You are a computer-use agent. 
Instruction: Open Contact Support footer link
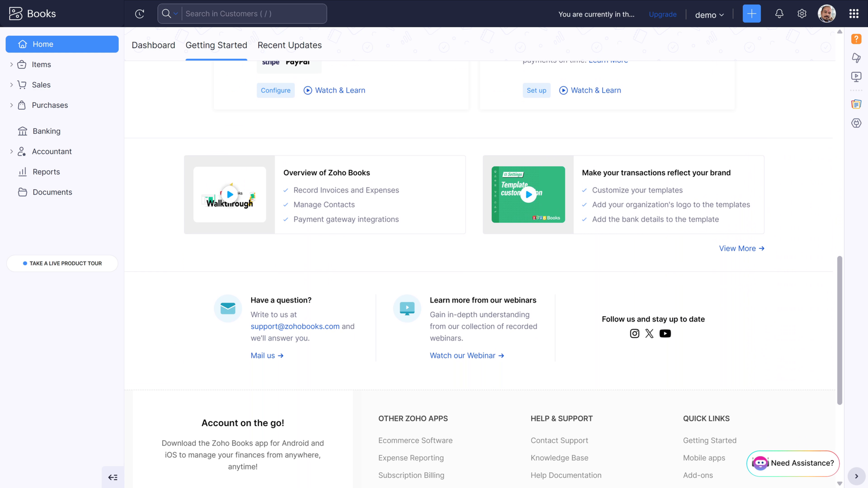pyautogui.click(x=559, y=441)
